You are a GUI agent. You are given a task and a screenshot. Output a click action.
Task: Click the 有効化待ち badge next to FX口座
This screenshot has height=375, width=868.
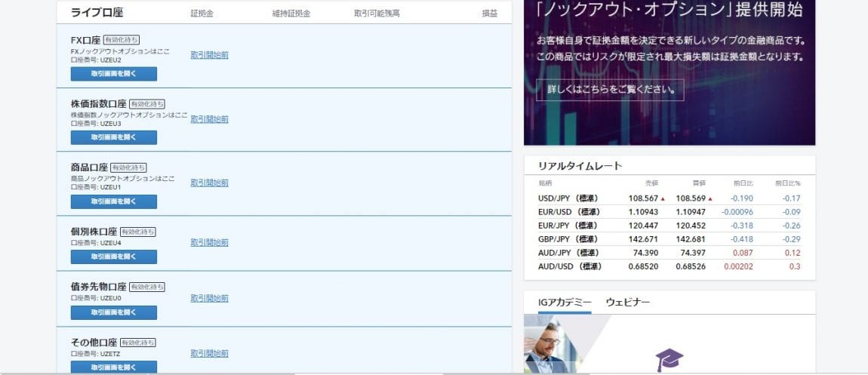click(x=121, y=39)
